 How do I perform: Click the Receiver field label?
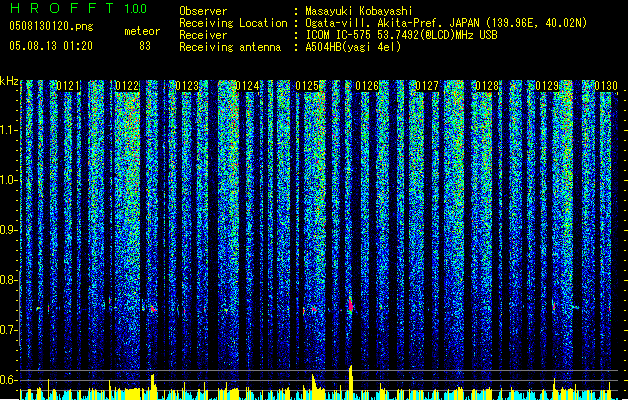pos(203,35)
